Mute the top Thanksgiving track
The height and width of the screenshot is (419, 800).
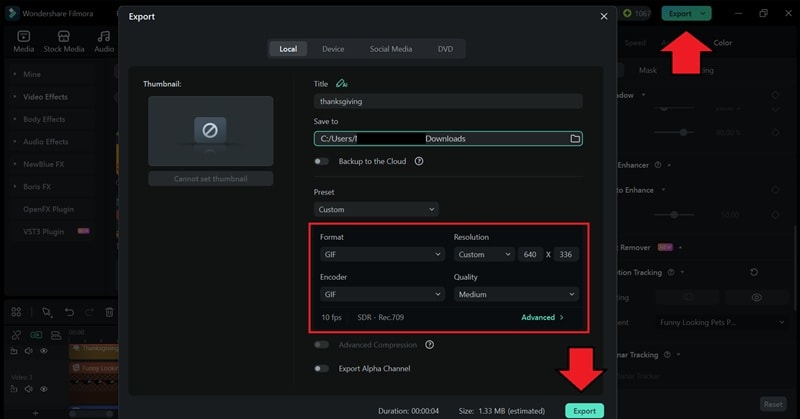(29, 351)
